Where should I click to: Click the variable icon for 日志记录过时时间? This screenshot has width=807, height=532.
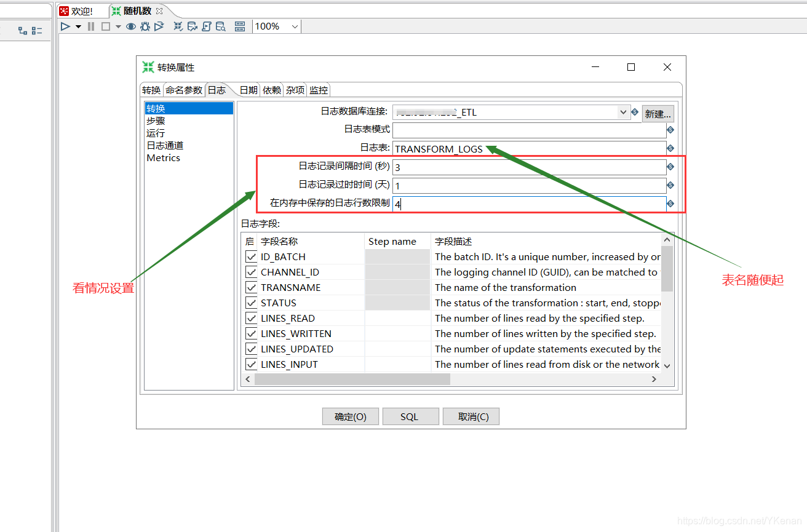tap(670, 185)
